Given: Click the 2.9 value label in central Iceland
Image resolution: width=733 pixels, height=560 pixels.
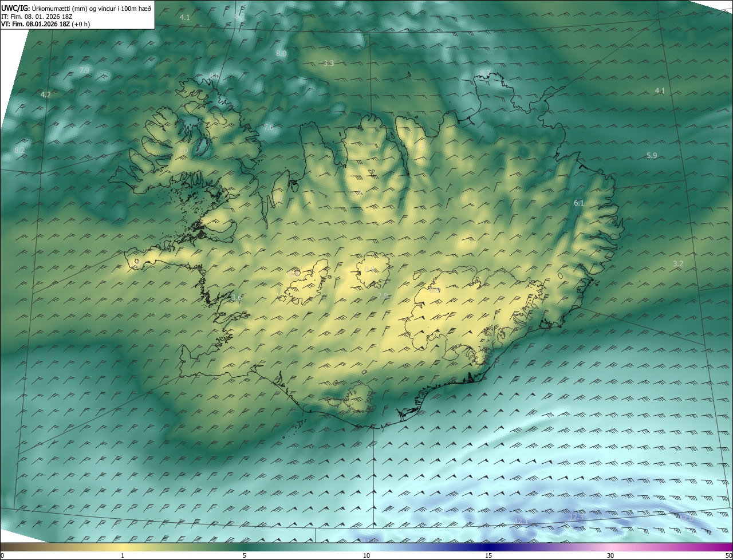Looking at the screenshot, I should tap(383, 295).
